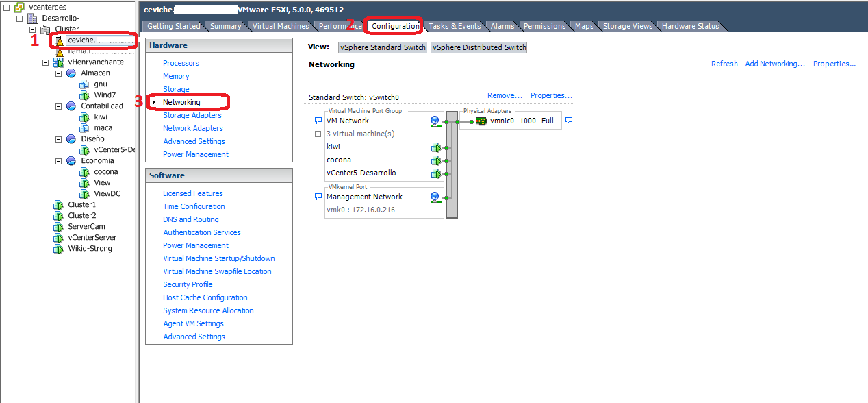Click the ceviche host warning icon
Viewport: 868px width, 403px height.
[x=59, y=40]
